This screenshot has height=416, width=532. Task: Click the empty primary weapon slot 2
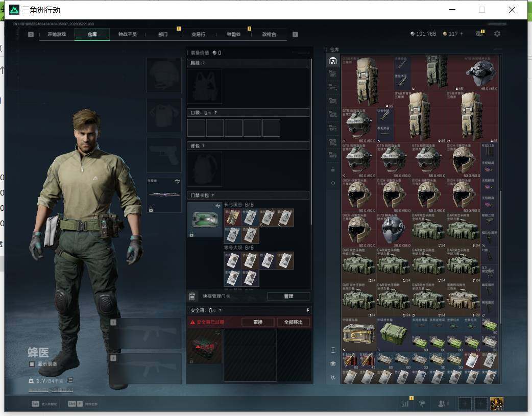click(x=146, y=369)
